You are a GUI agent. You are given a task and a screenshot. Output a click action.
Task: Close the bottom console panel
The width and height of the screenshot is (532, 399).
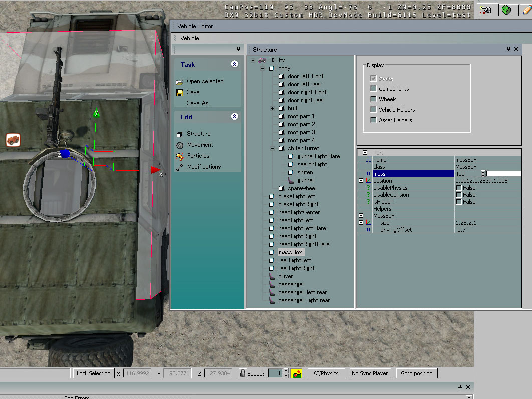[x=468, y=387]
